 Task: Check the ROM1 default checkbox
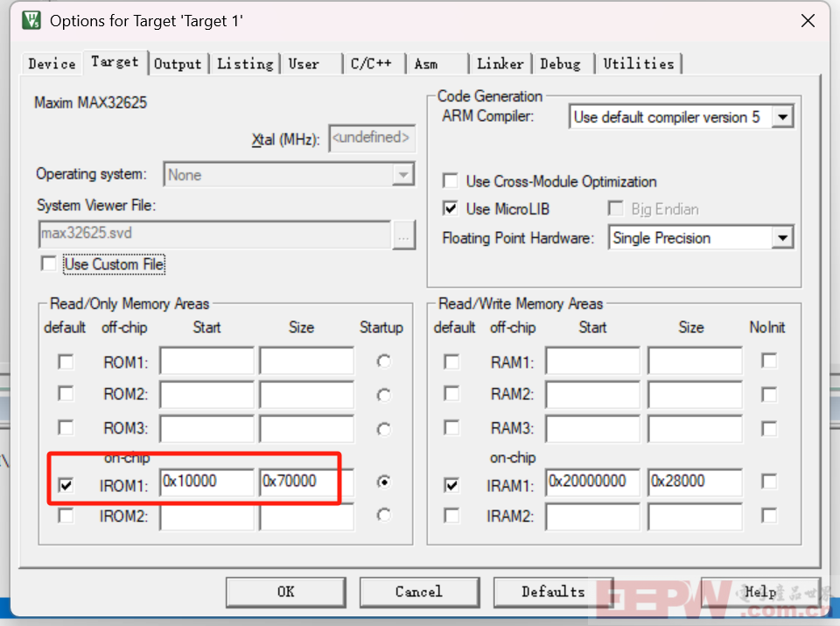point(66,362)
